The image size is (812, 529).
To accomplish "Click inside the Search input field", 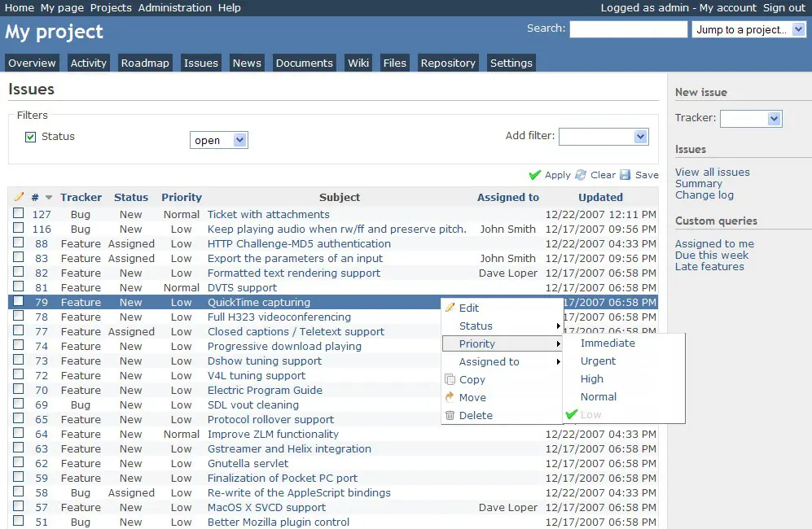I will [x=627, y=28].
